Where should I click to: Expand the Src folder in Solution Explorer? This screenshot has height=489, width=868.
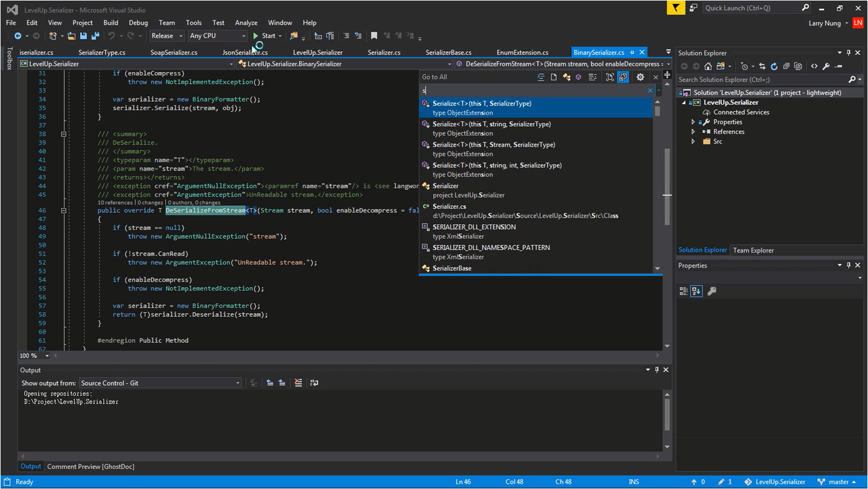(693, 142)
